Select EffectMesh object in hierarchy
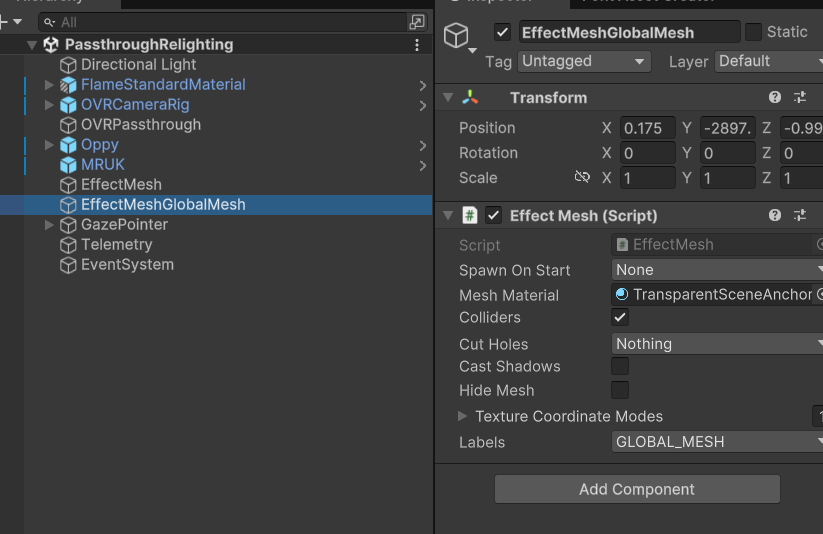Image resolution: width=823 pixels, height=534 pixels. pyautogui.click(x=121, y=184)
